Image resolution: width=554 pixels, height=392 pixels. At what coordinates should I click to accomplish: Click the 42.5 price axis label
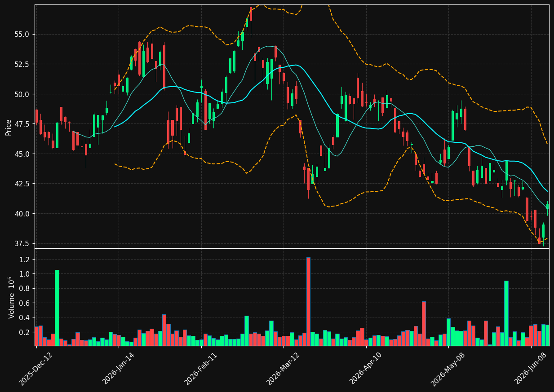point(22,184)
